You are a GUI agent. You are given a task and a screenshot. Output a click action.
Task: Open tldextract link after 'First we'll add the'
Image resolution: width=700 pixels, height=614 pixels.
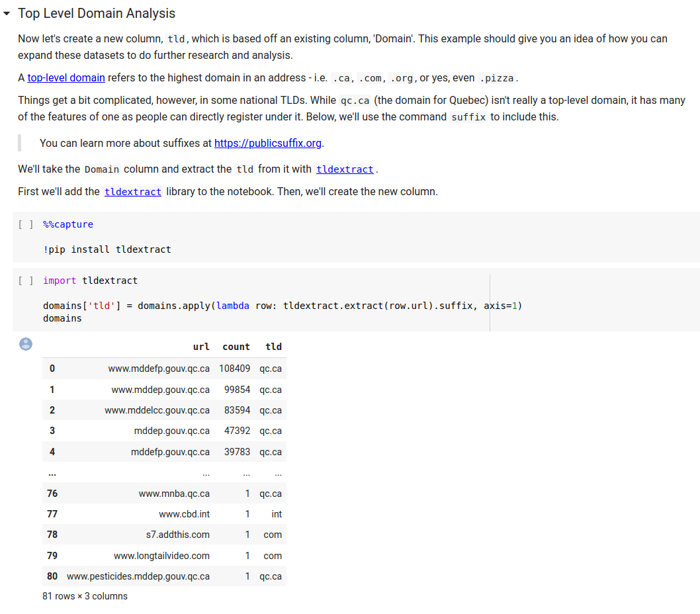tap(132, 192)
